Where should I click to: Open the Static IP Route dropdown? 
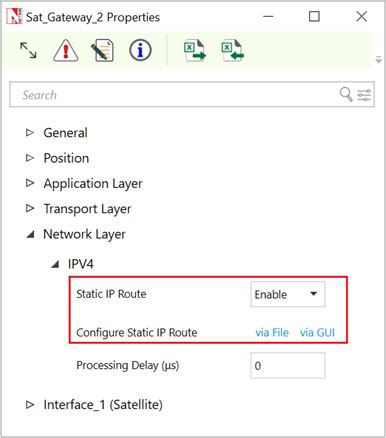pyautogui.click(x=288, y=294)
